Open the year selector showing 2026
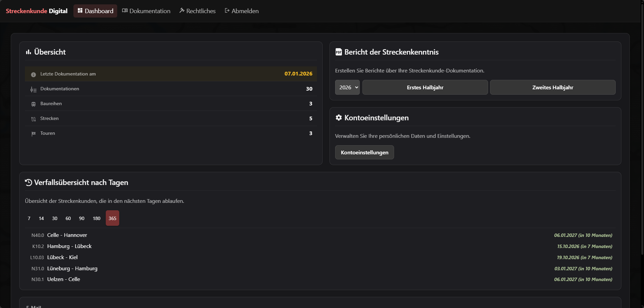This screenshot has height=308, width=644. [347, 87]
